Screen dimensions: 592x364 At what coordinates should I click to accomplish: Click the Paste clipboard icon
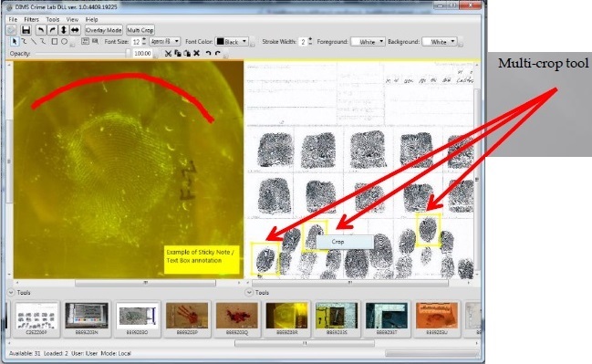(187, 53)
